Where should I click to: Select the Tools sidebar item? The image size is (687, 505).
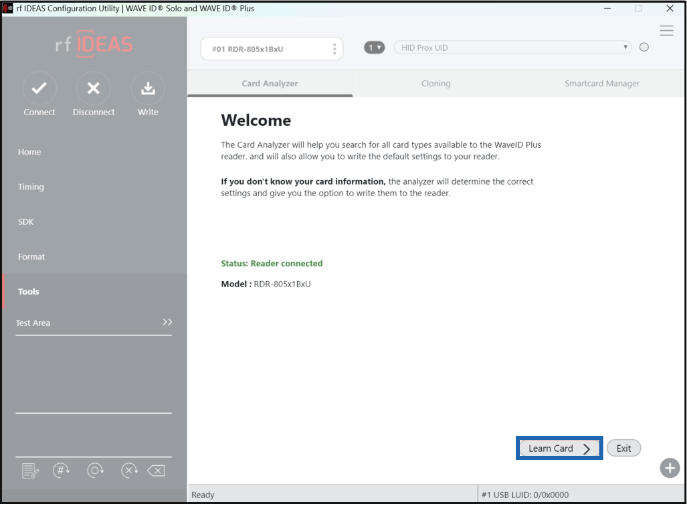tap(94, 292)
